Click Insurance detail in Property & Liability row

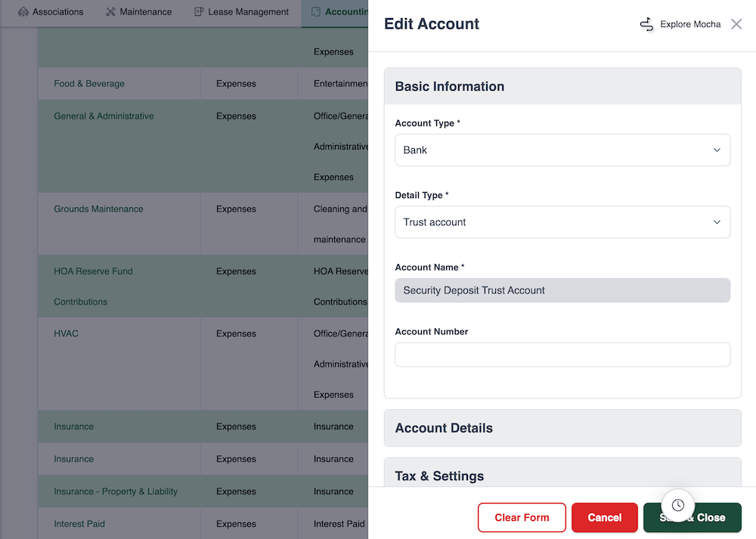(x=333, y=491)
